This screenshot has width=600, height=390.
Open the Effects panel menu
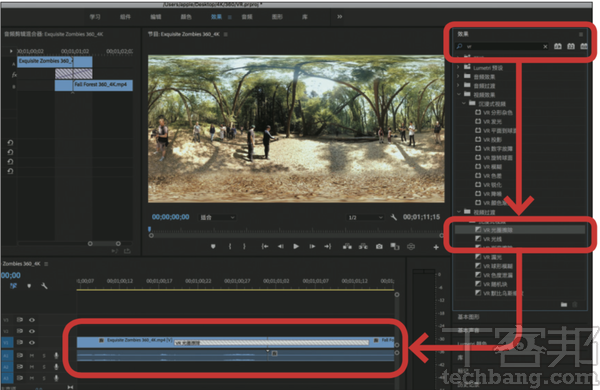click(581, 34)
